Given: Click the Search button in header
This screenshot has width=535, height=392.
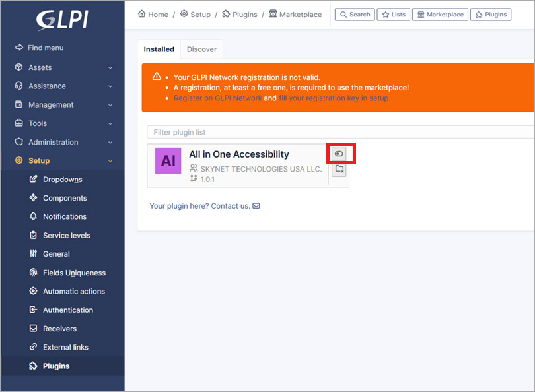Looking at the screenshot, I should [355, 15].
